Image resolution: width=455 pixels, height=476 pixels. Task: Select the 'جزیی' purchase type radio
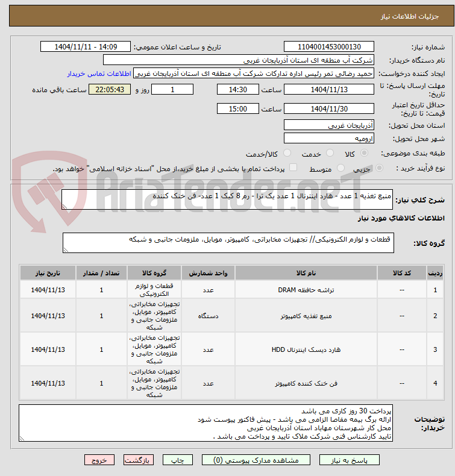point(379,168)
